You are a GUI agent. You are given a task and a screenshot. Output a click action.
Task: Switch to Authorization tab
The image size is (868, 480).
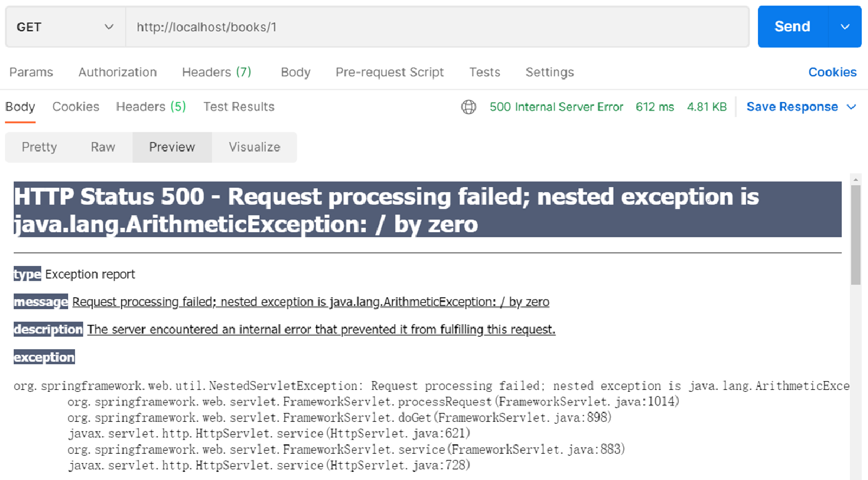point(118,72)
